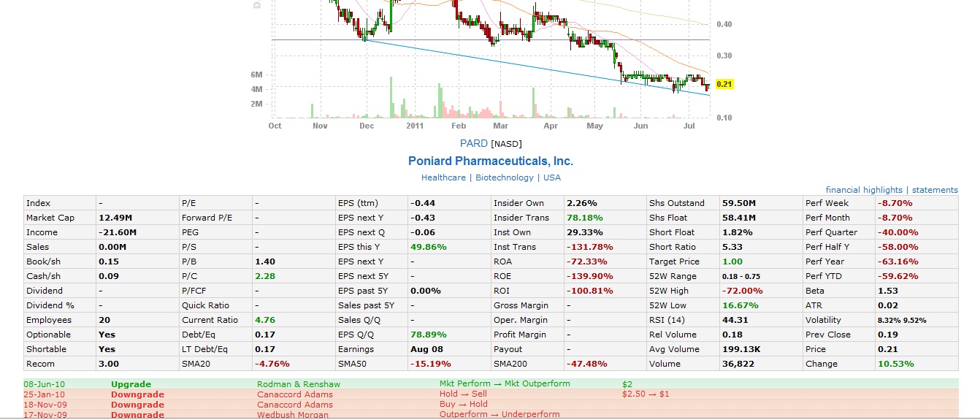This screenshot has height=420, width=980.
Task: Click the Beta value 1.53
Action: 887,291
